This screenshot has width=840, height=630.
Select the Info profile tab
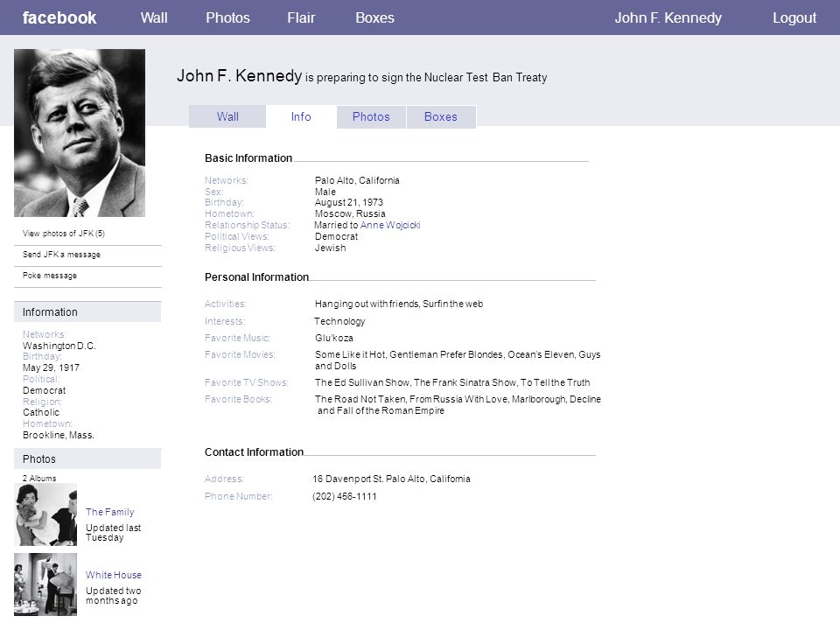point(301,116)
